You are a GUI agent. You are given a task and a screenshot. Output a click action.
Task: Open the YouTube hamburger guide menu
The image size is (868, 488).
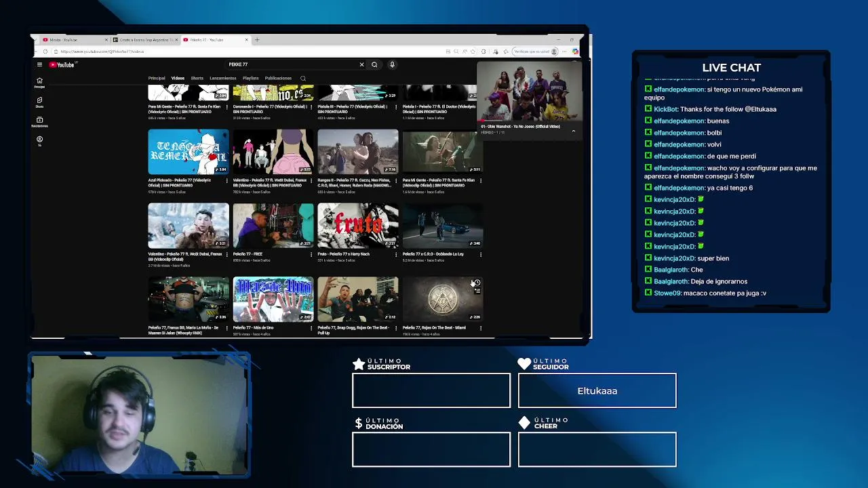tap(39, 65)
